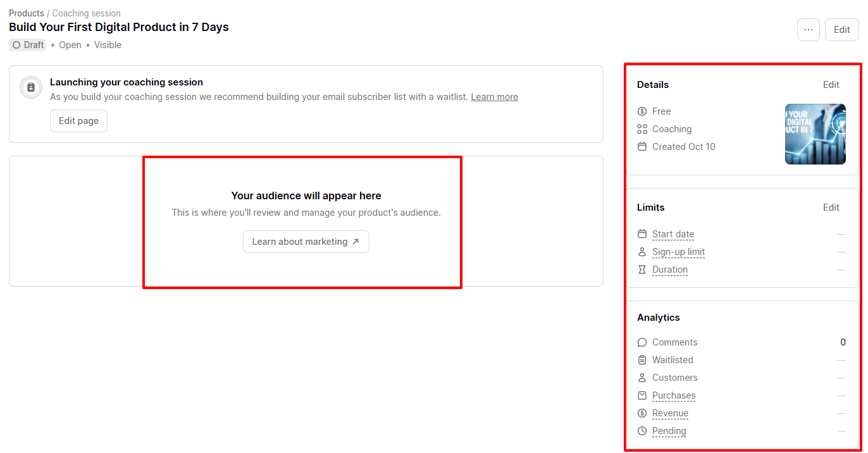The width and height of the screenshot is (868, 453).
Task: Click the Details section heading
Action: pyautogui.click(x=653, y=85)
